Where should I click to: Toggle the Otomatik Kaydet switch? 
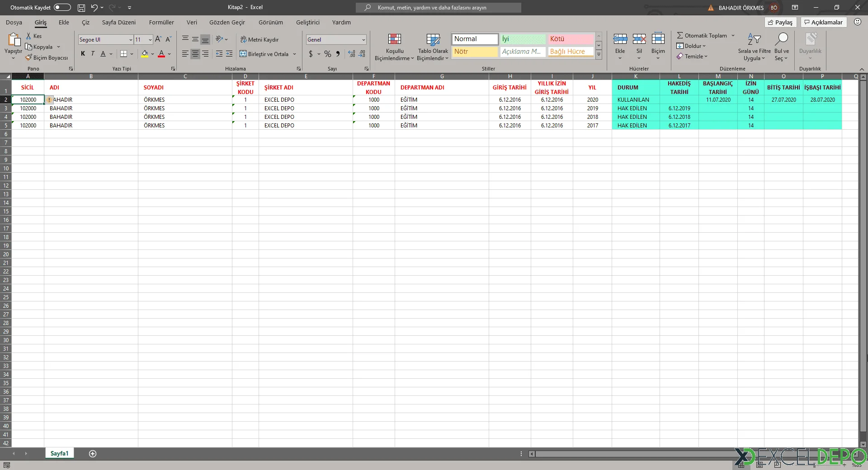click(x=62, y=7)
